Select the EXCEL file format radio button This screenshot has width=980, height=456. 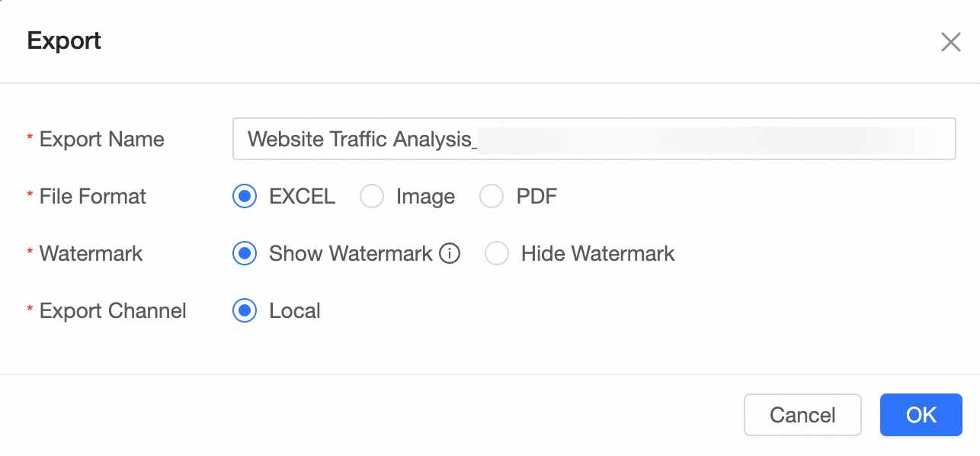pos(245,197)
